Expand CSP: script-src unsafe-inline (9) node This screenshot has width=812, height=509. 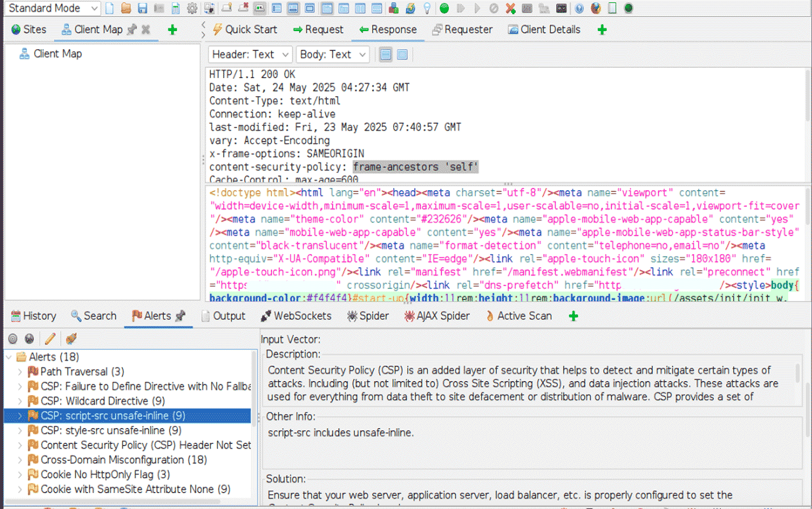pyautogui.click(x=20, y=416)
